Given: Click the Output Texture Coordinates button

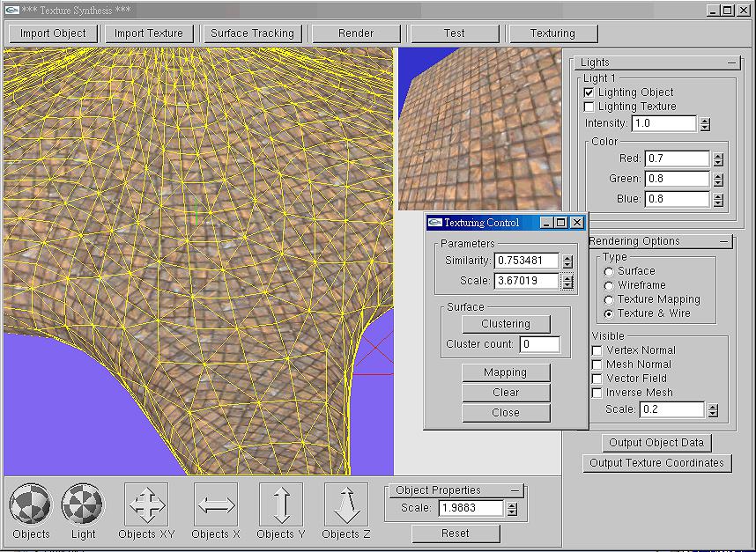Looking at the screenshot, I should click(656, 463).
